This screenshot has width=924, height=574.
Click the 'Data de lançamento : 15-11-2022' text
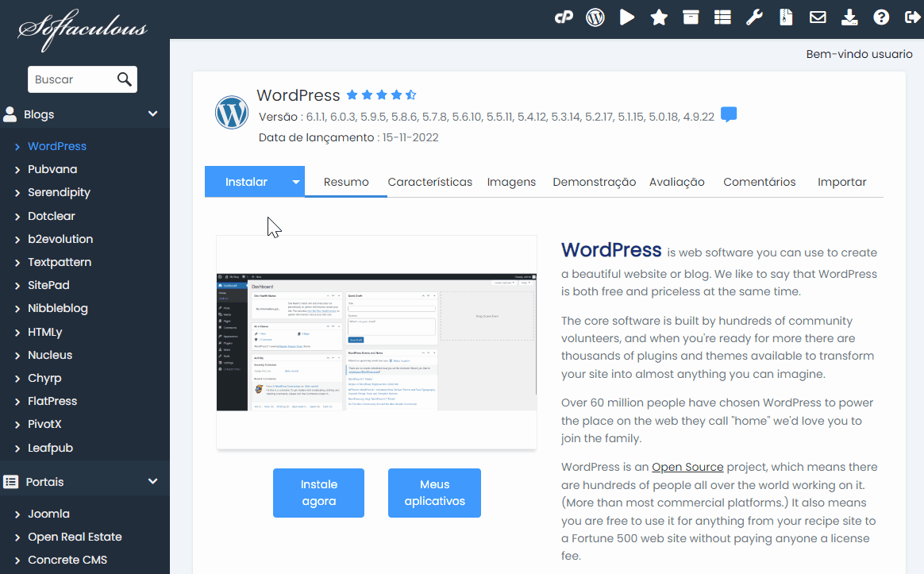pyautogui.click(x=348, y=137)
